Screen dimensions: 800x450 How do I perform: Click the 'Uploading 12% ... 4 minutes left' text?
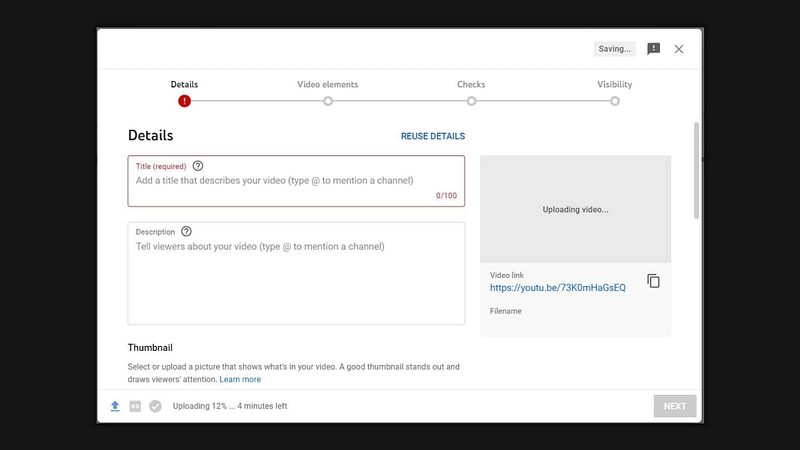point(230,406)
